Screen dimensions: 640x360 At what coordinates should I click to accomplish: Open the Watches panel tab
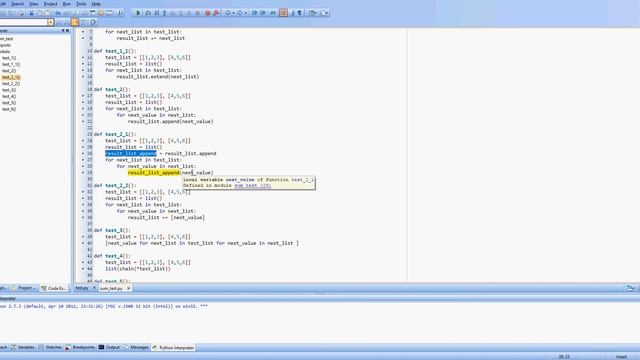click(51, 347)
